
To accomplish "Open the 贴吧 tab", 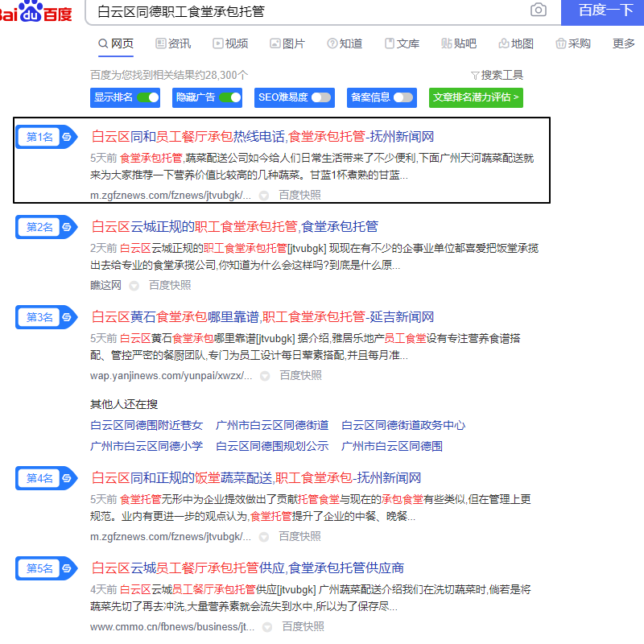I will pyautogui.click(x=459, y=43).
